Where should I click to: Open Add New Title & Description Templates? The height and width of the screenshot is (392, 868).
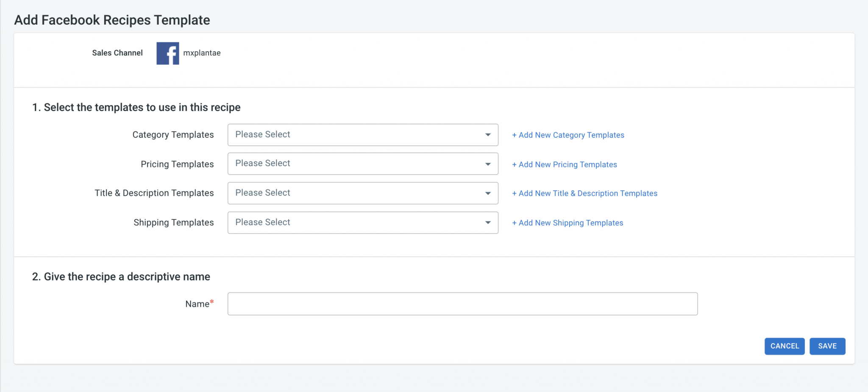point(584,193)
